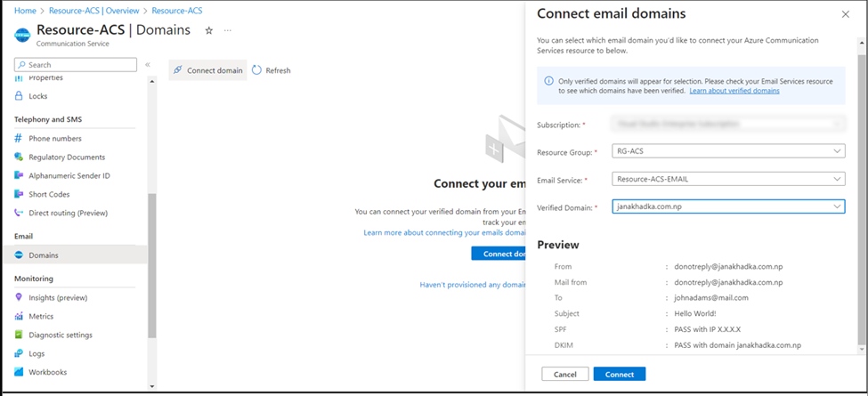868x396 pixels.
Task: Click johnadams@mail.com preview value
Action: pyautogui.click(x=711, y=297)
